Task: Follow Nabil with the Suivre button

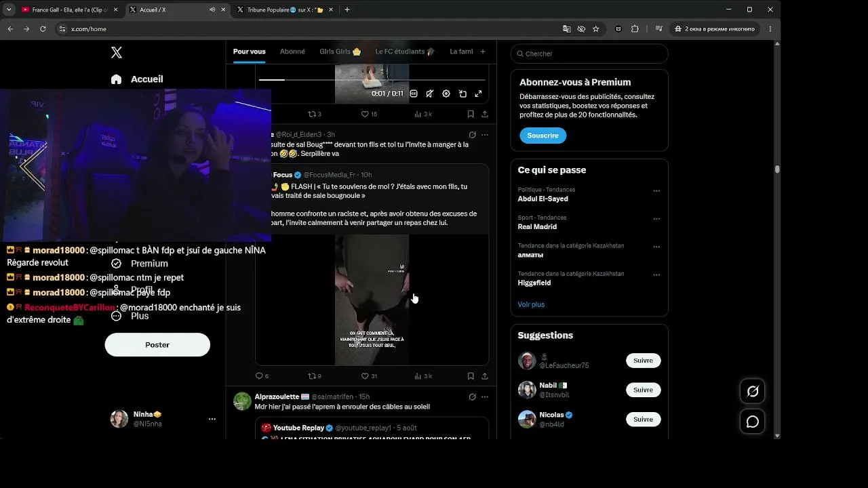Action: click(x=643, y=390)
